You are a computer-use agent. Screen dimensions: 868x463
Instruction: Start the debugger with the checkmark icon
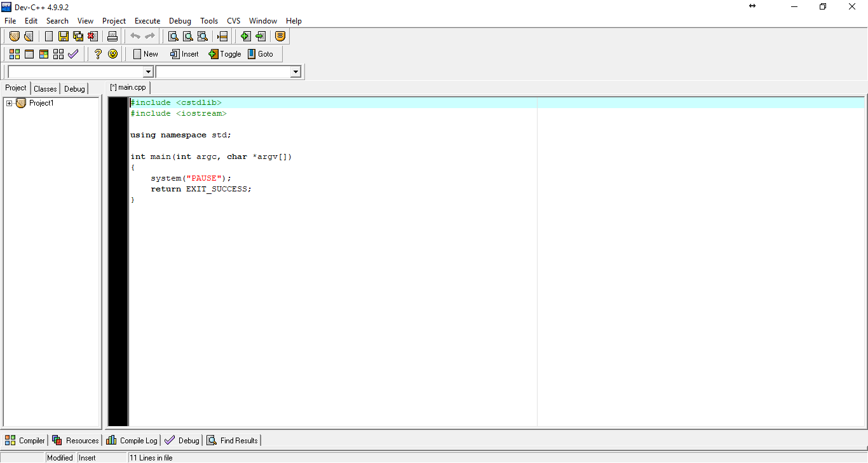73,53
